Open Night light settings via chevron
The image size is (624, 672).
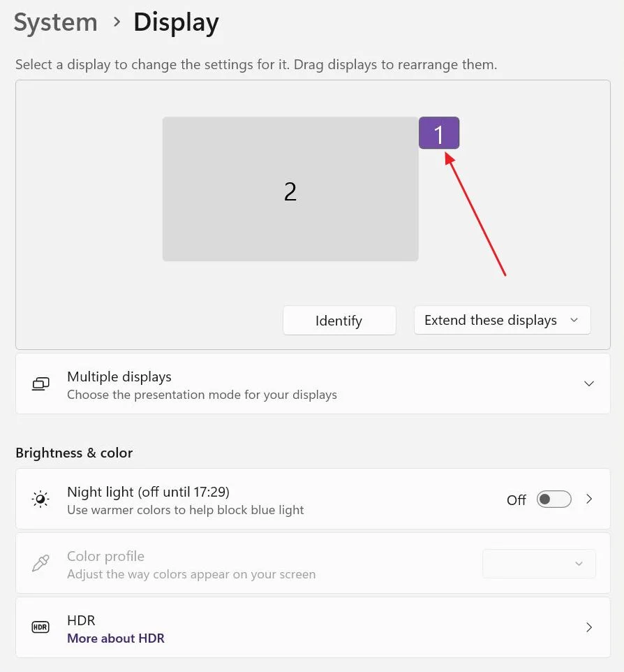coord(589,499)
